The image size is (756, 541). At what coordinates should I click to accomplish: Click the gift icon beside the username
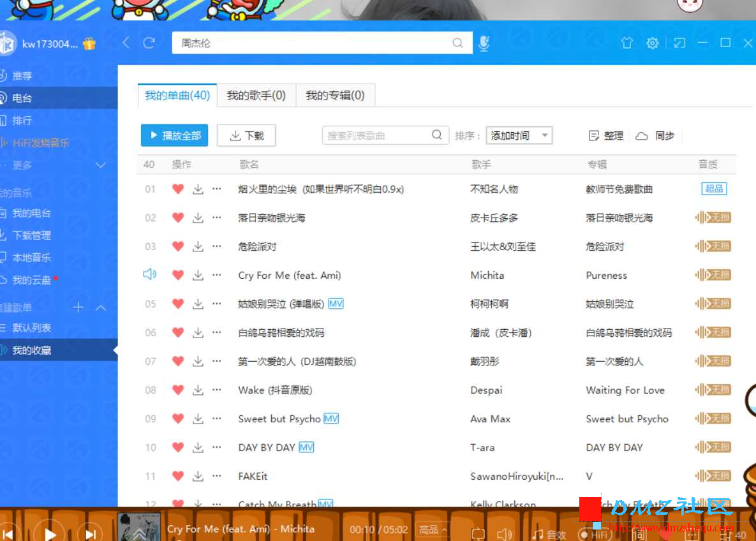(x=89, y=44)
